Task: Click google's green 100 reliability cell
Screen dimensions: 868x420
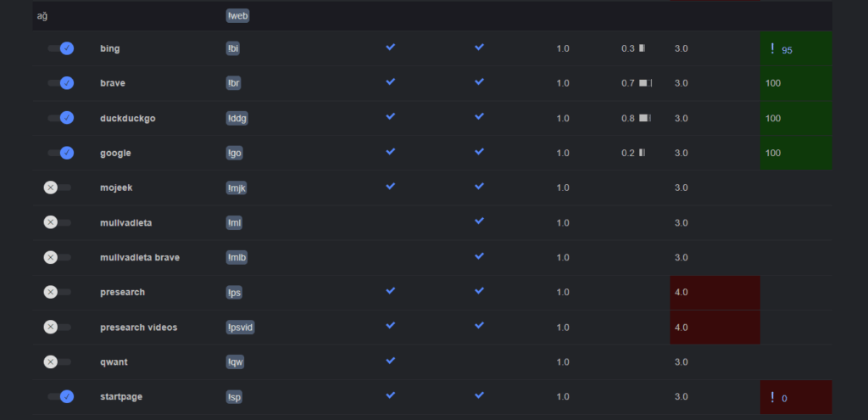Action: click(x=795, y=153)
